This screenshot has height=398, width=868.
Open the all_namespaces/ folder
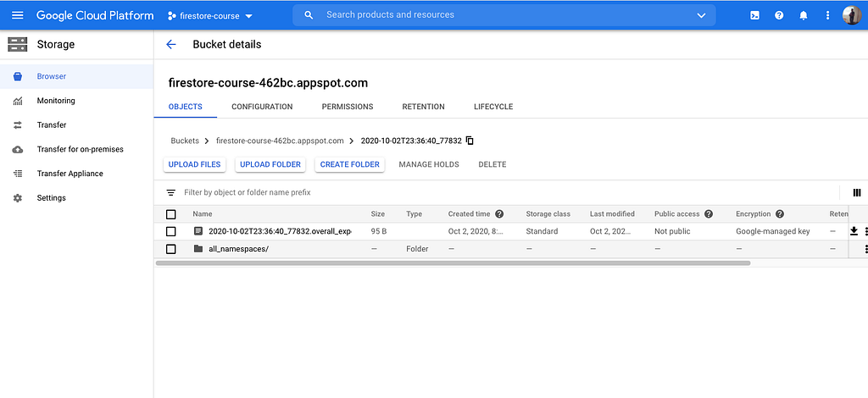(238, 249)
